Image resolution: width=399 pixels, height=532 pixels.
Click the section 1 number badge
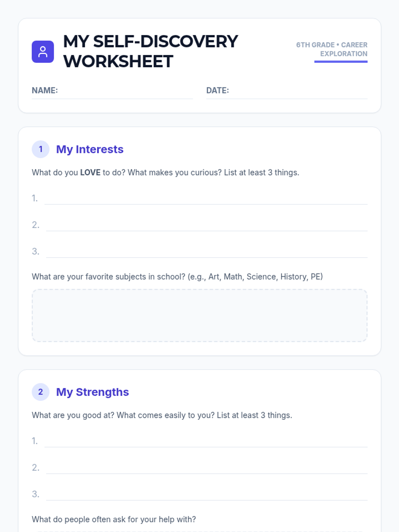41,149
